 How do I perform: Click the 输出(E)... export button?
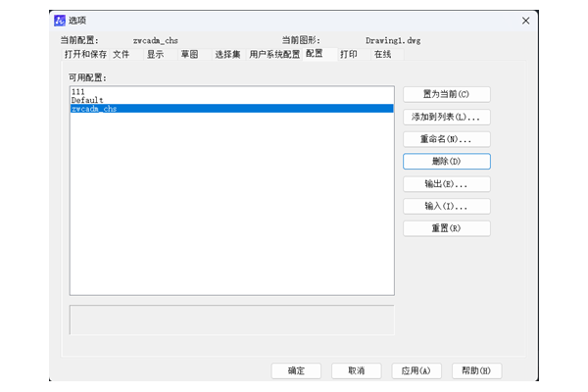click(x=447, y=184)
